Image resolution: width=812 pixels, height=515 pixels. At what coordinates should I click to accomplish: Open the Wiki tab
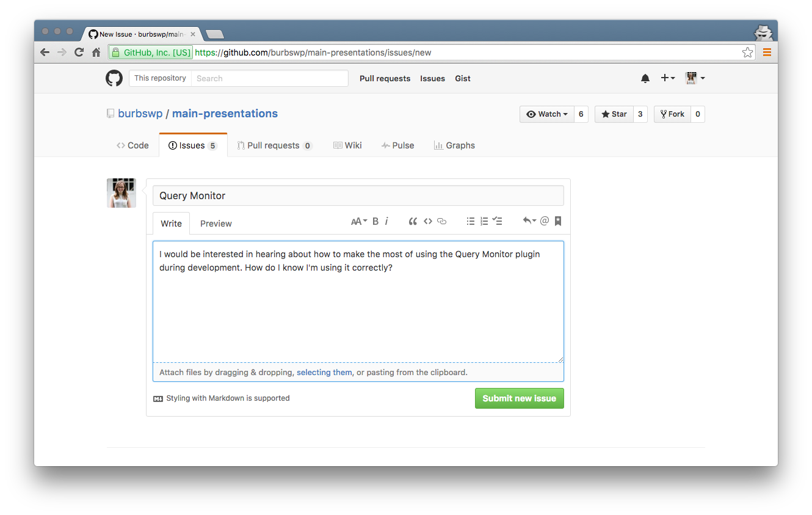point(347,145)
